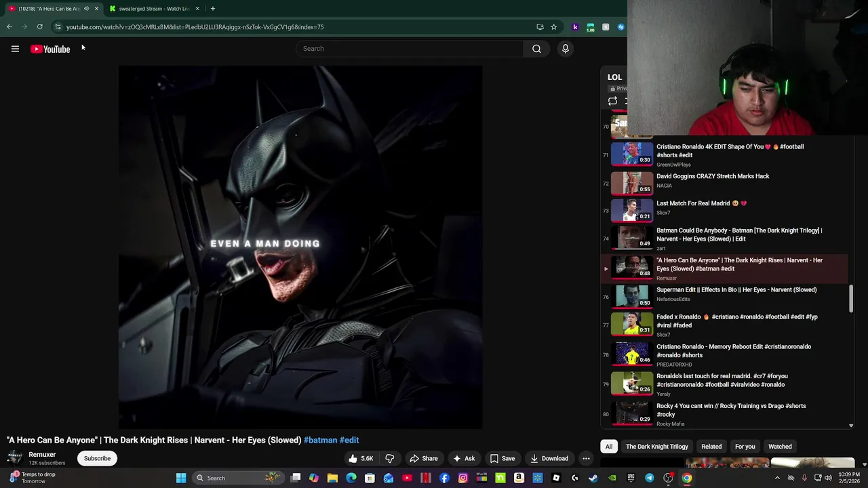Open Windows Start menu
Image resolution: width=868 pixels, height=488 pixels.
[x=181, y=479]
